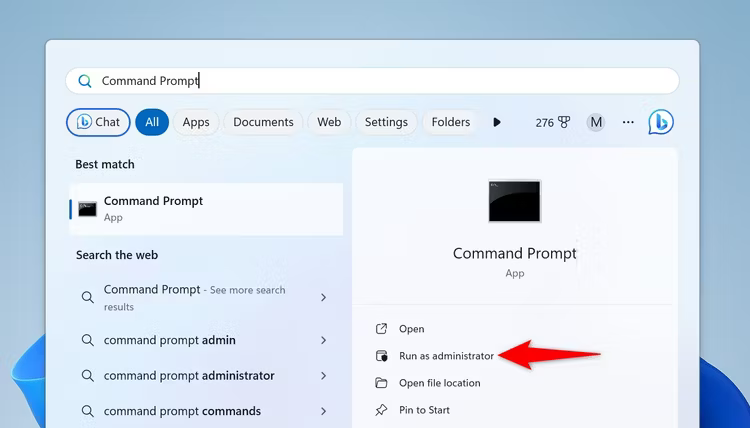
Task: Click the Command Prompt icon in Best match
Action: tap(88, 209)
